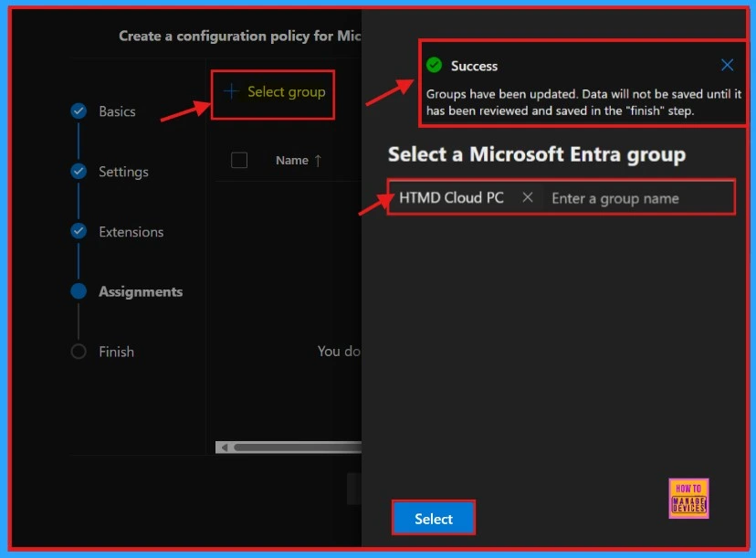Remove the HTMD Cloud PC group tag
This screenshot has height=558, width=756.
click(x=528, y=197)
